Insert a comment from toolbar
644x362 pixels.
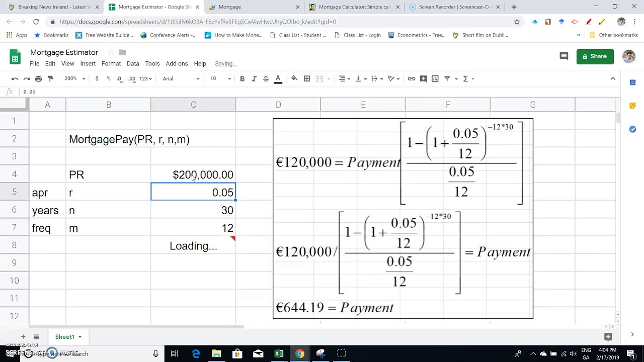click(423, 78)
